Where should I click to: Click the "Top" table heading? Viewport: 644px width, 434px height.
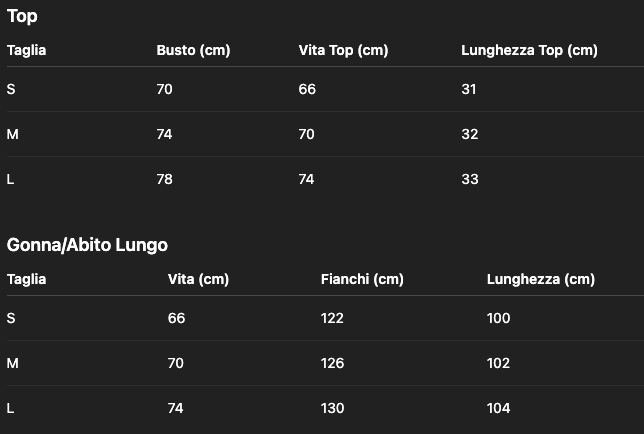pyautogui.click(x=22, y=16)
